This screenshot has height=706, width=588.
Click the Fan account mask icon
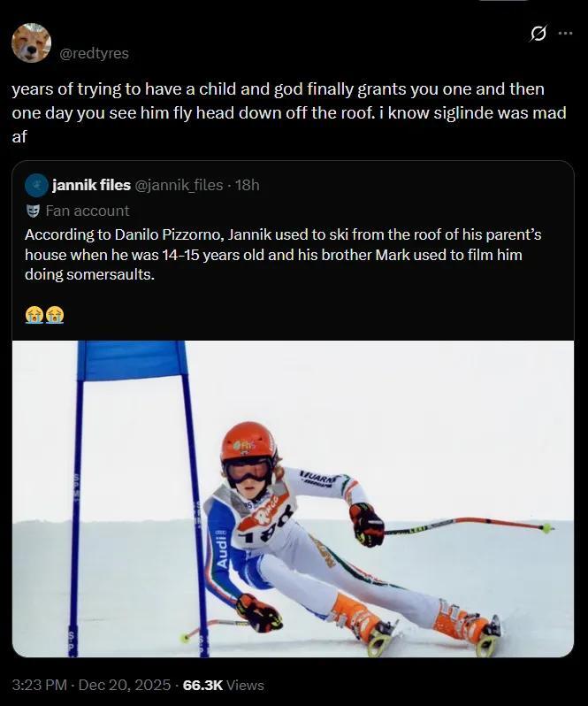tap(33, 211)
